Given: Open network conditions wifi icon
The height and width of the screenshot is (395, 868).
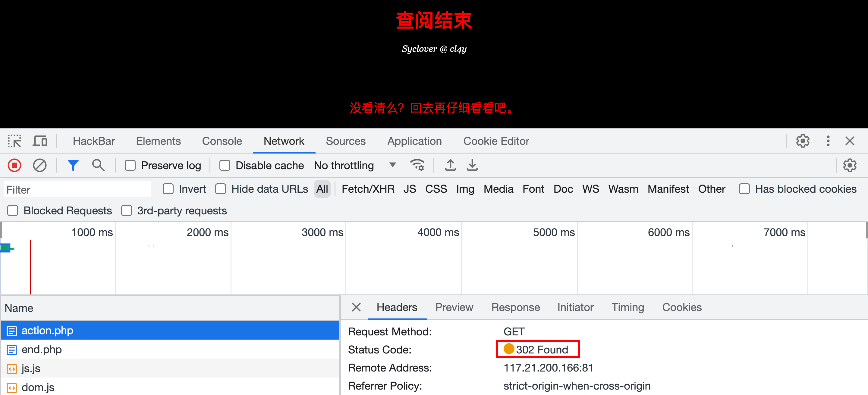Looking at the screenshot, I should point(417,165).
